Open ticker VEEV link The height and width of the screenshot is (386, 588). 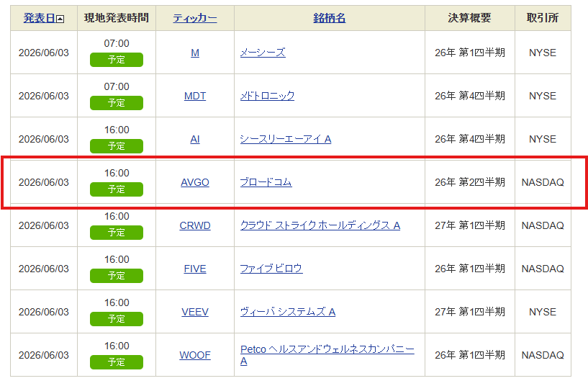tap(195, 311)
